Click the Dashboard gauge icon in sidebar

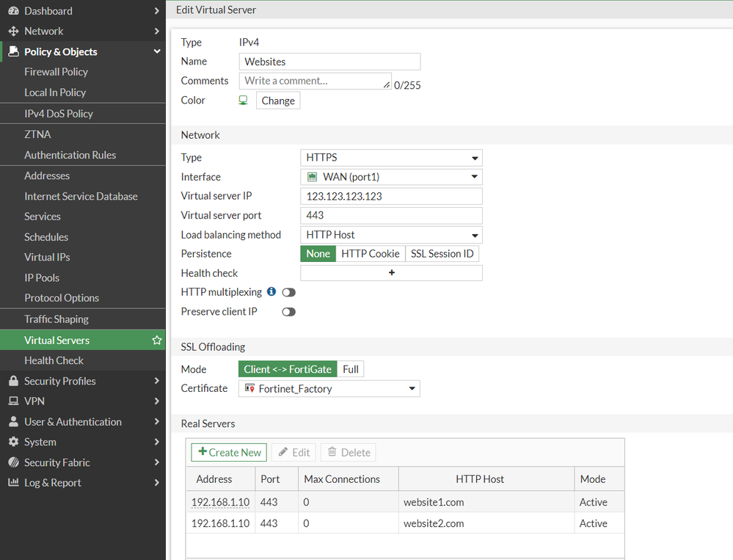pyautogui.click(x=13, y=11)
